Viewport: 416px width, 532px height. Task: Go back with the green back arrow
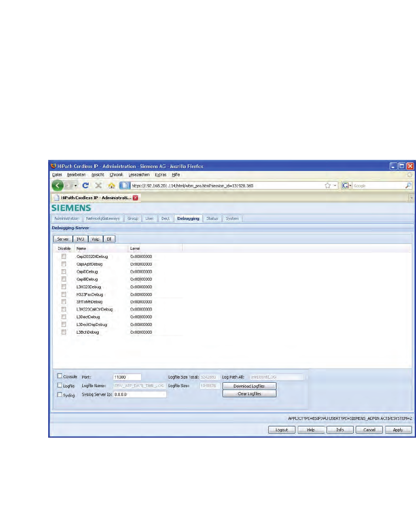click(58, 185)
